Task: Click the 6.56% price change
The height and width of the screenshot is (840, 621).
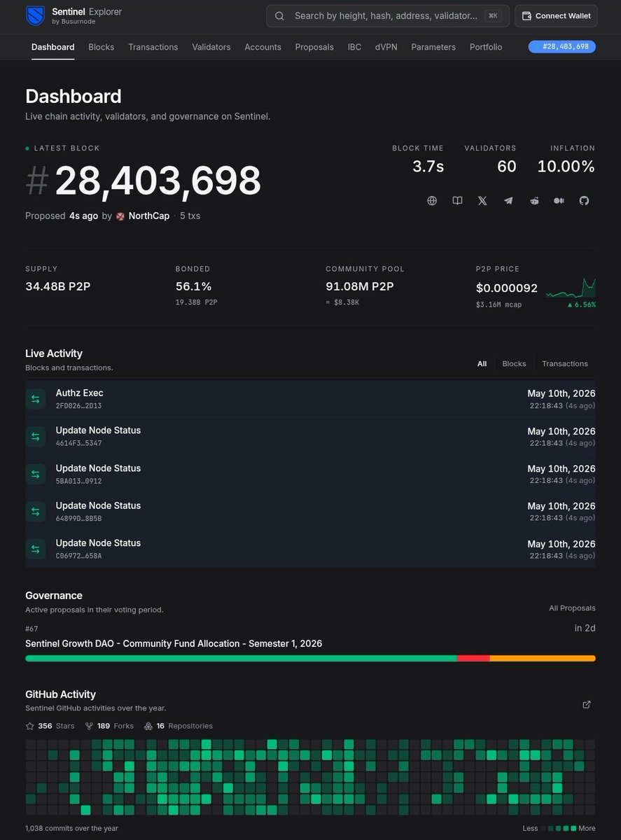Action: 582,304
